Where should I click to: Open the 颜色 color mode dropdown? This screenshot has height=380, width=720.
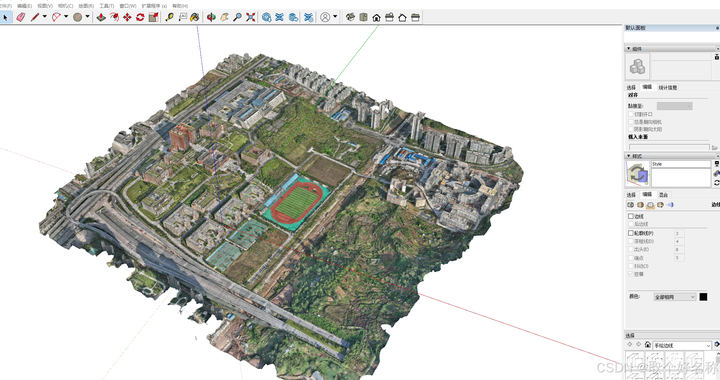tap(675, 297)
